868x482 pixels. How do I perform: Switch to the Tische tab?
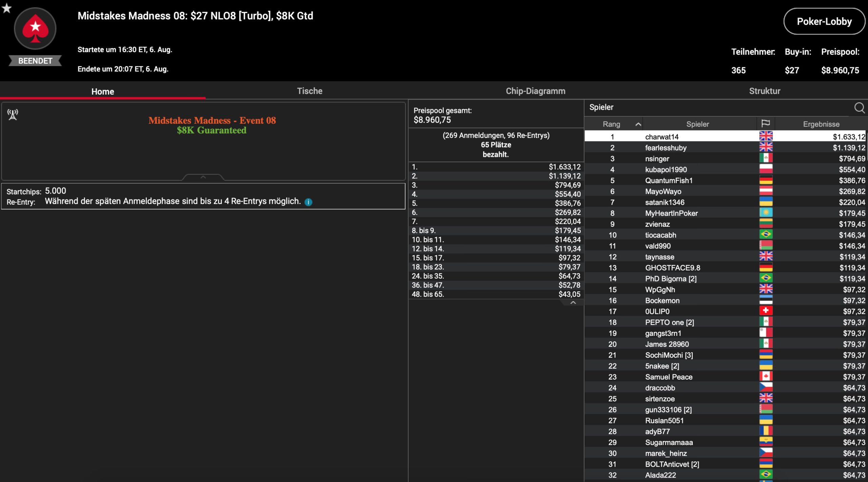click(309, 91)
